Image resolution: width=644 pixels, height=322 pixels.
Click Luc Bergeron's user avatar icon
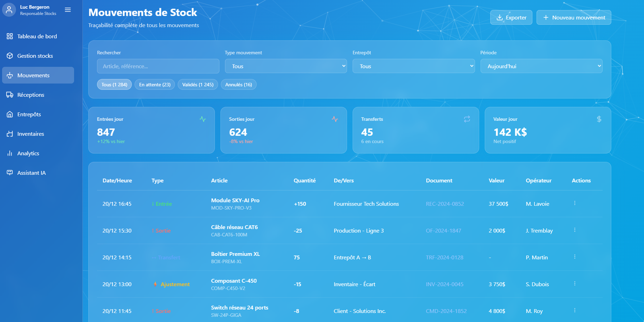9,10
